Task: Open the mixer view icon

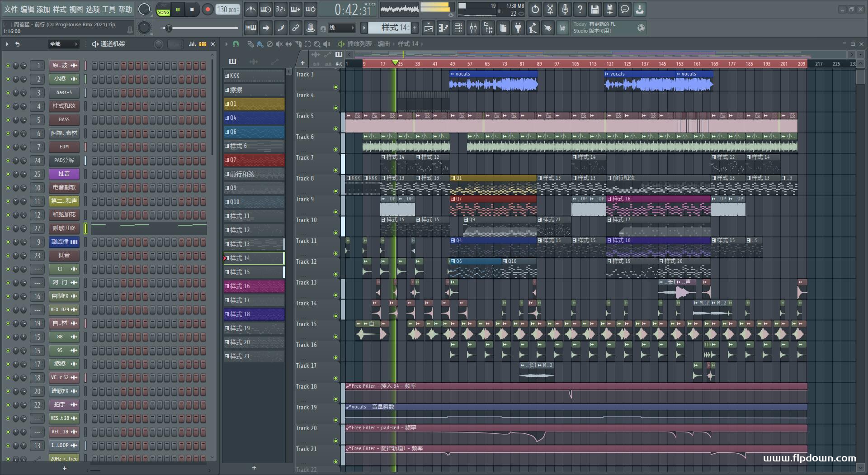Action: [x=473, y=28]
